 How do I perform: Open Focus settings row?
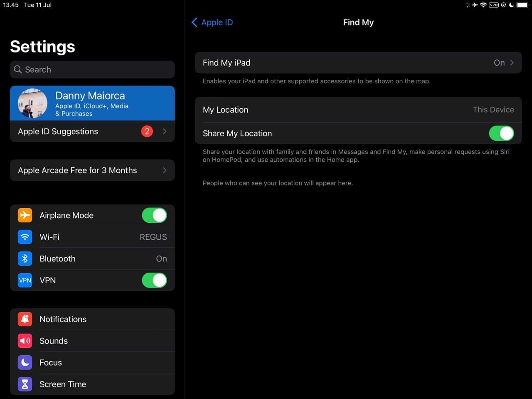click(x=92, y=362)
